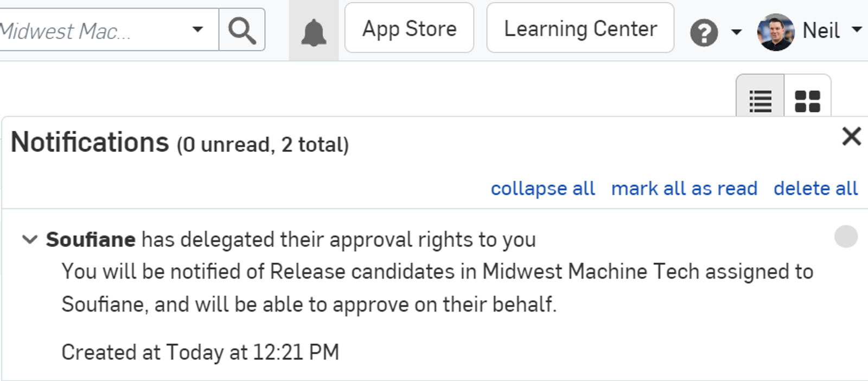
Task: Open the Learning Center
Action: pos(580,29)
